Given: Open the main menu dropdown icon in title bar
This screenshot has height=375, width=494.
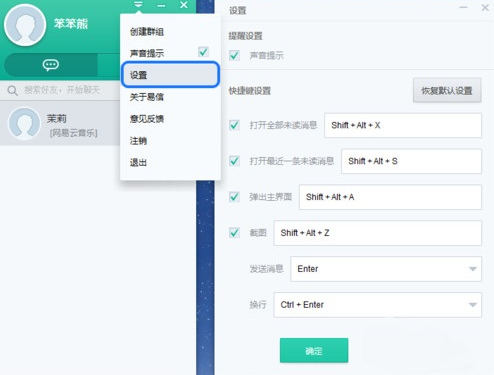Looking at the screenshot, I should point(138,5).
